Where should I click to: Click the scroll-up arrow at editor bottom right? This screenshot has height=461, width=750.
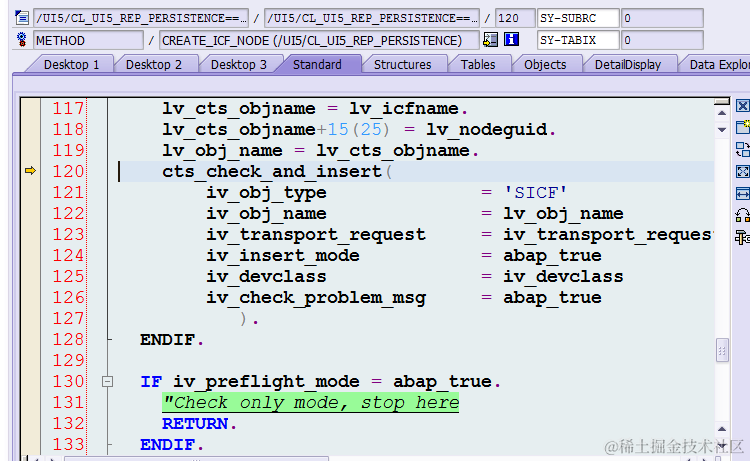point(722,429)
